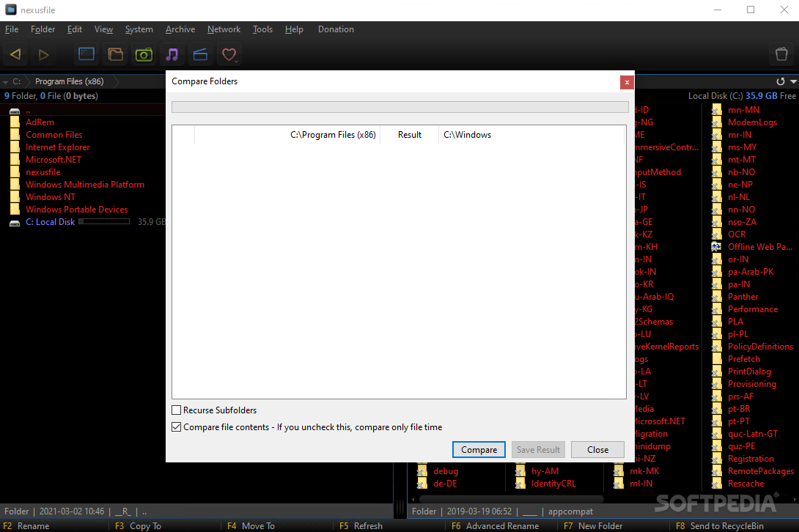Select the Registration folder
This screenshot has height=532, width=799.
click(751, 459)
